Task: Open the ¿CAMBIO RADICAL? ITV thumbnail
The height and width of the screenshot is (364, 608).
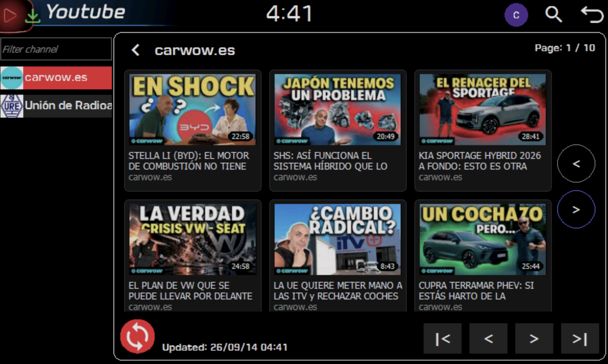Action: (338, 239)
